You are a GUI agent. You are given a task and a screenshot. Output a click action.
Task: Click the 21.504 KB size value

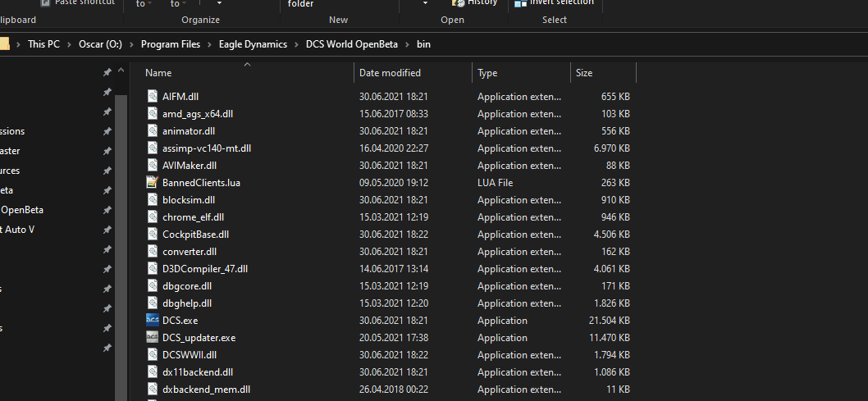click(610, 321)
